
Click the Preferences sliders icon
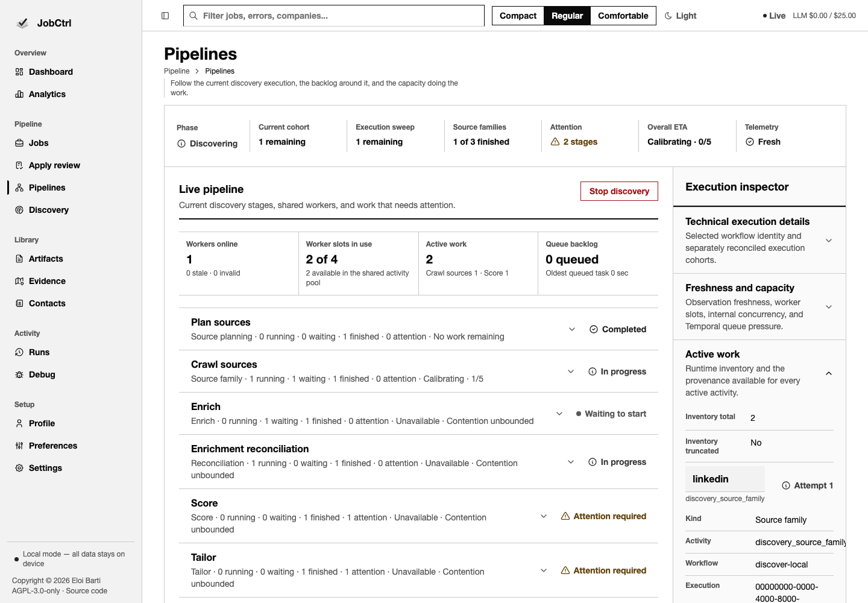19,446
